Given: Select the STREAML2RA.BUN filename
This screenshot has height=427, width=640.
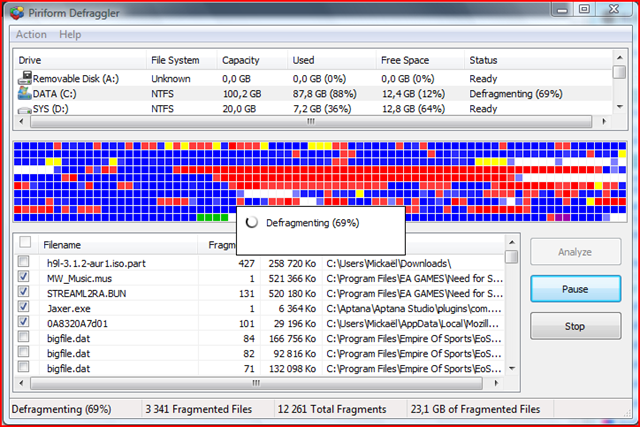Looking at the screenshot, I should point(87,294).
